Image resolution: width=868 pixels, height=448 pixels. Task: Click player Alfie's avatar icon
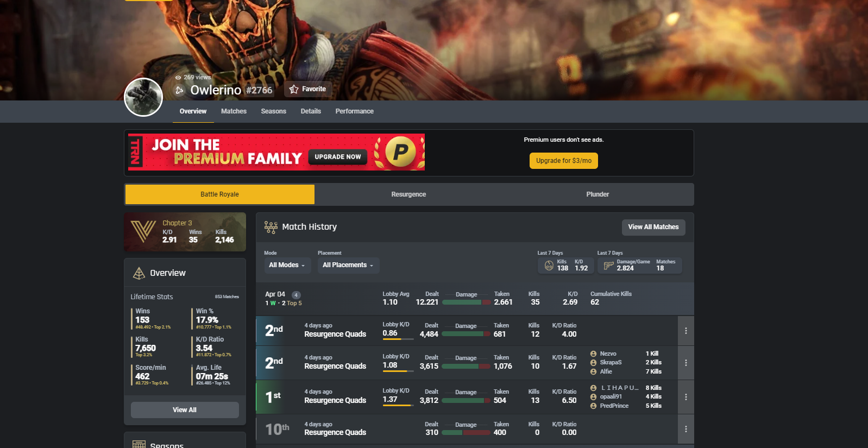point(593,372)
